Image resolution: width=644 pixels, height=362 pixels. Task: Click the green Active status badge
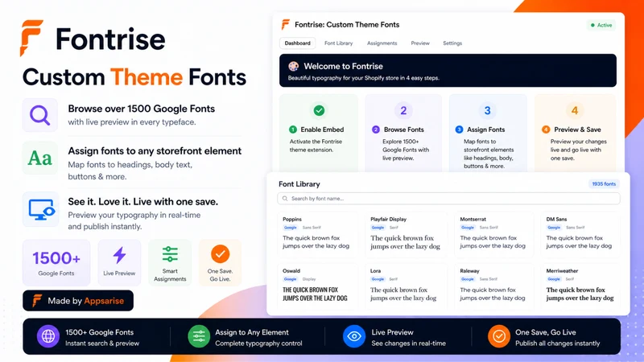pyautogui.click(x=601, y=25)
